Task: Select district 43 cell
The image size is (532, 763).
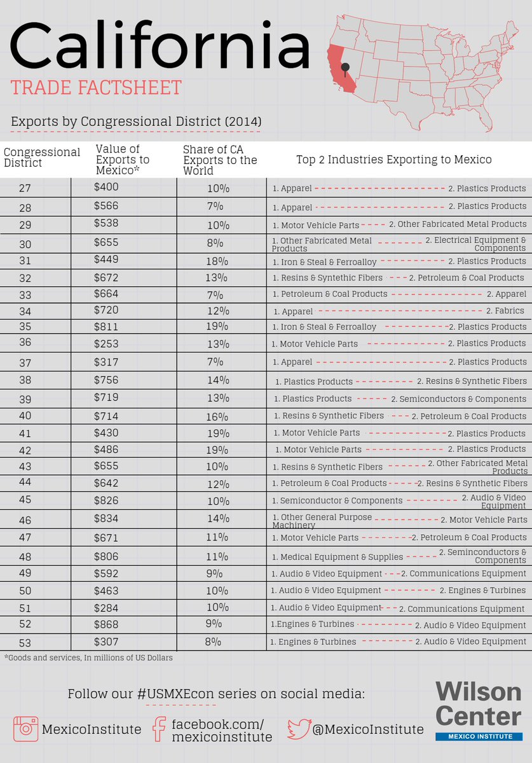Action: point(25,466)
